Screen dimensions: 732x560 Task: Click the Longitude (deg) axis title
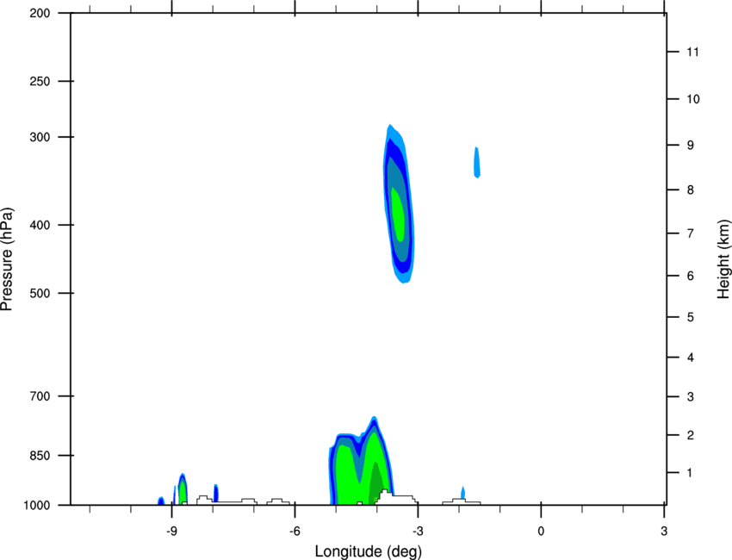[369, 551]
